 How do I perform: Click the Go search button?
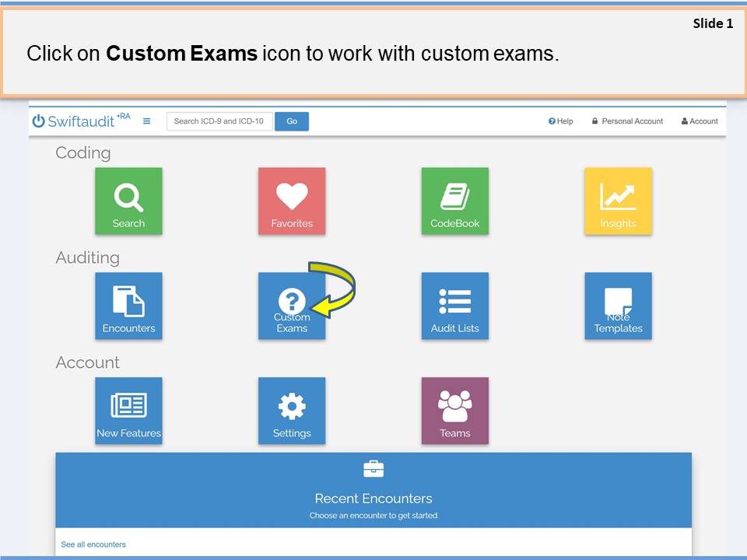click(292, 121)
